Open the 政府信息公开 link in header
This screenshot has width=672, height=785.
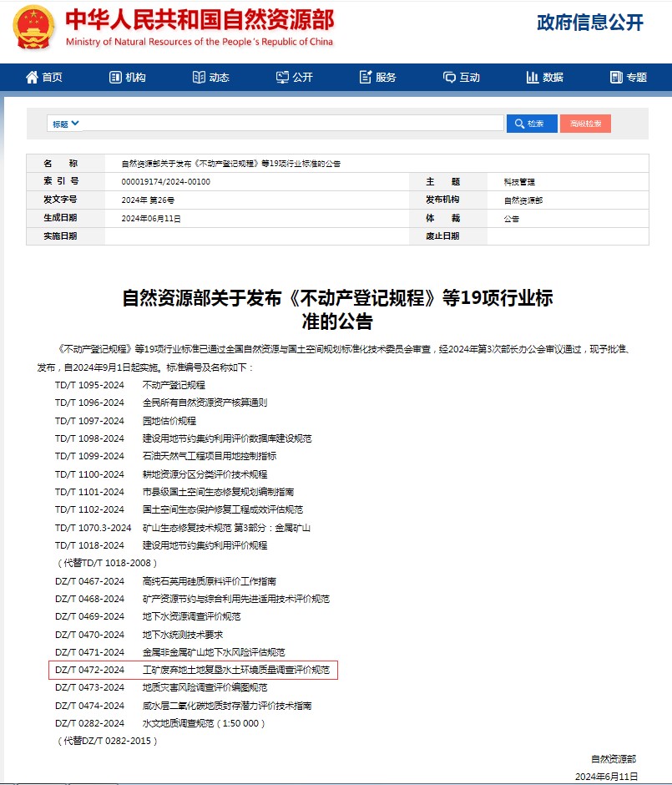pyautogui.click(x=589, y=23)
